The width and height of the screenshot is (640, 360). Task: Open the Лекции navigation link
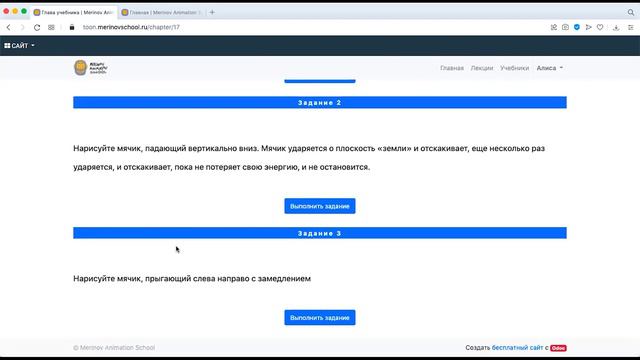pyautogui.click(x=482, y=68)
